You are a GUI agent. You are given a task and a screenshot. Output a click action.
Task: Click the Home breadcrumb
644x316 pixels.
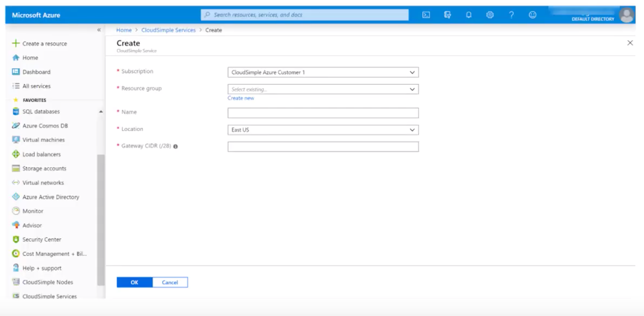[124, 30]
